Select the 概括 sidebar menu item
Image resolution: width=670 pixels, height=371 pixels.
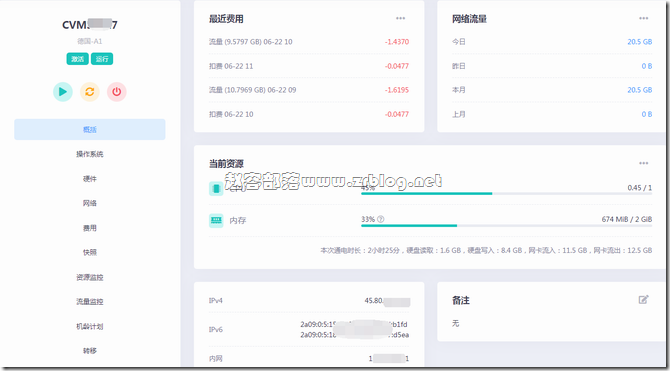(90, 130)
